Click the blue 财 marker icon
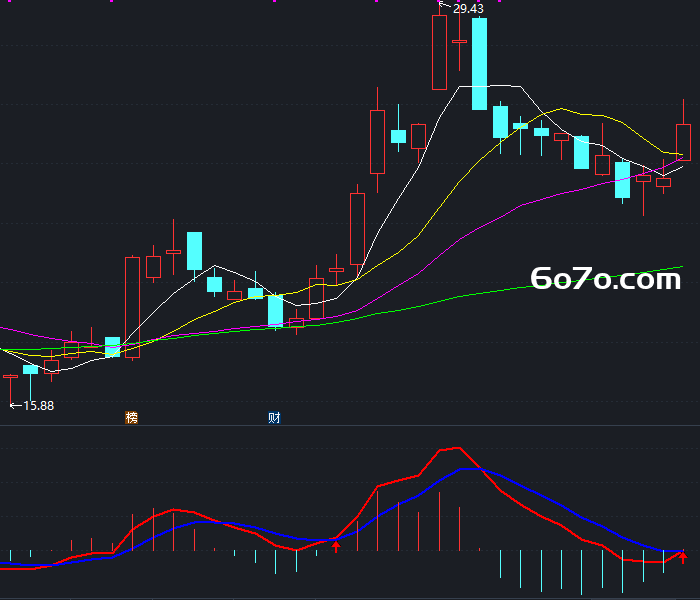The width and height of the screenshot is (700, 600). 274,417
